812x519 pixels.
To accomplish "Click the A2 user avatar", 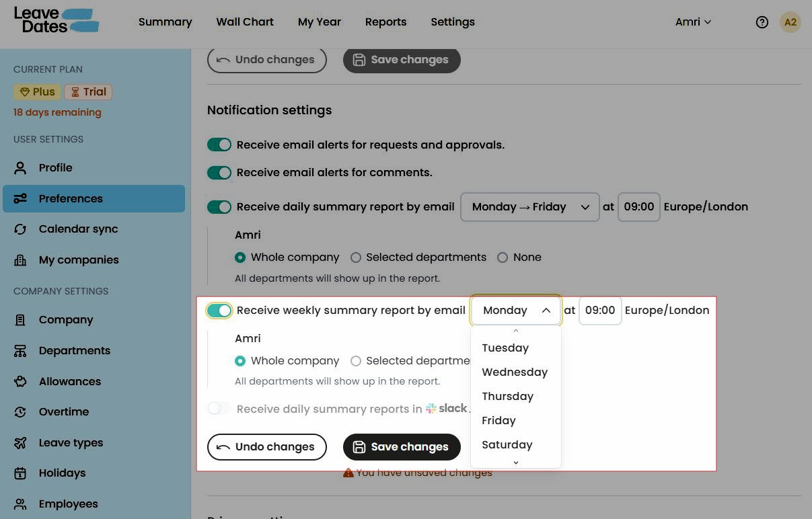I will [x=790, y=22].
